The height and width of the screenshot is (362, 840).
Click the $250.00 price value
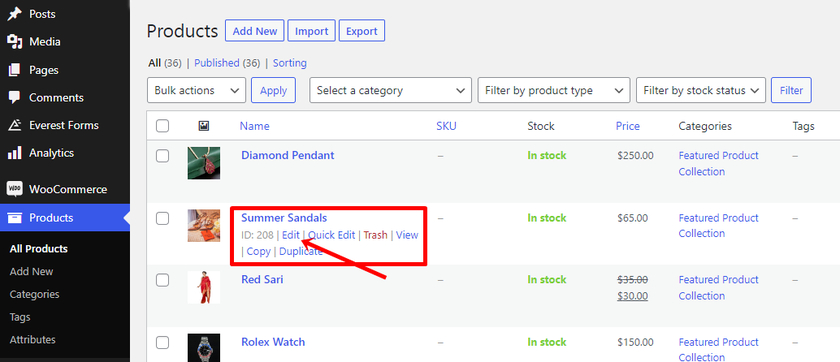tap(635, 156)
